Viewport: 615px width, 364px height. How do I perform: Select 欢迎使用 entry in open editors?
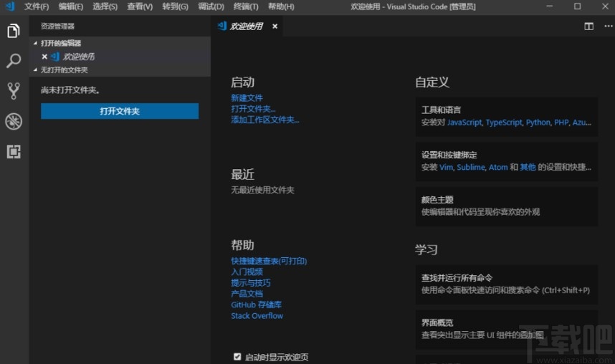coord(120,57)
